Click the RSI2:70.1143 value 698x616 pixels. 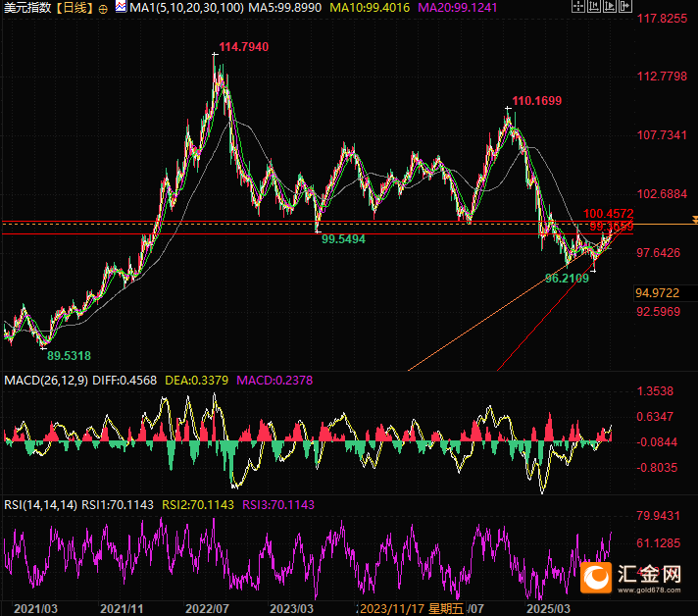pyautogui.click(x=198, y=504)
